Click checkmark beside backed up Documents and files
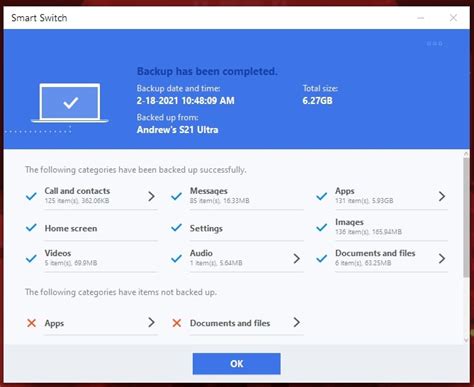Screen dimensions: 474x387 [x=322, y=258]
